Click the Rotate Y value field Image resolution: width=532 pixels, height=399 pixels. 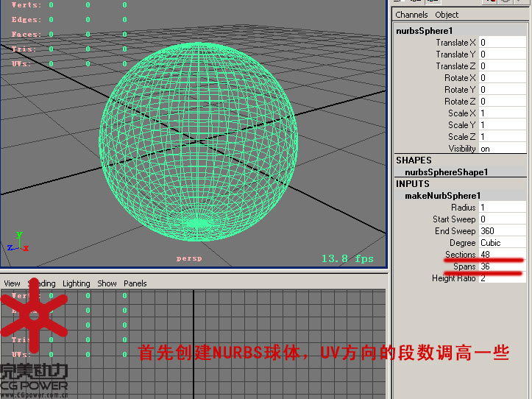tap(503, 90)
